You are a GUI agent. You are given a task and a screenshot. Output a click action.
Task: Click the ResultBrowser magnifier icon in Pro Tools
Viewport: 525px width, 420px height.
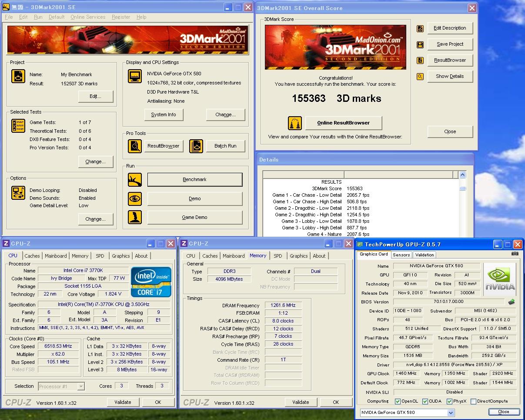tap(135, 146)
